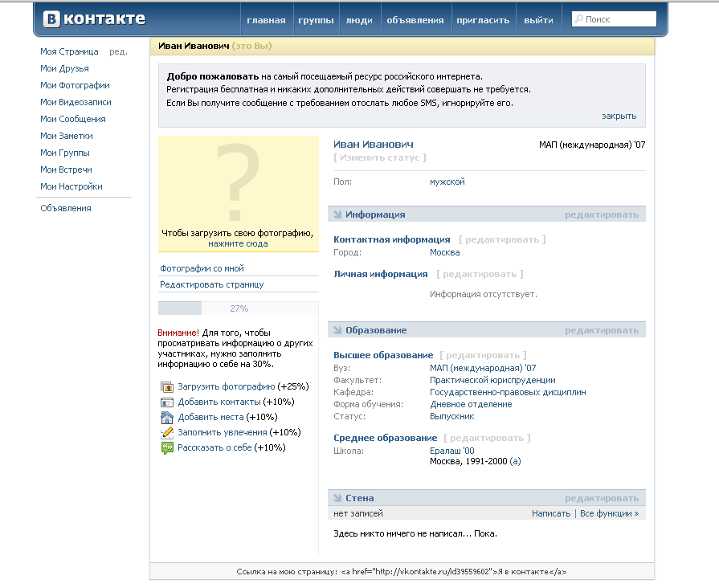719x588 pixels.
Task: Collapse the Образование section arrow
Action: click(x=338, y=330)
